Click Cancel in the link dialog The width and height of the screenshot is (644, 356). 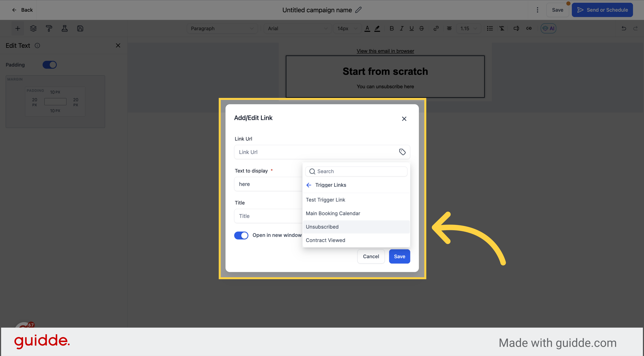point(371,256)
